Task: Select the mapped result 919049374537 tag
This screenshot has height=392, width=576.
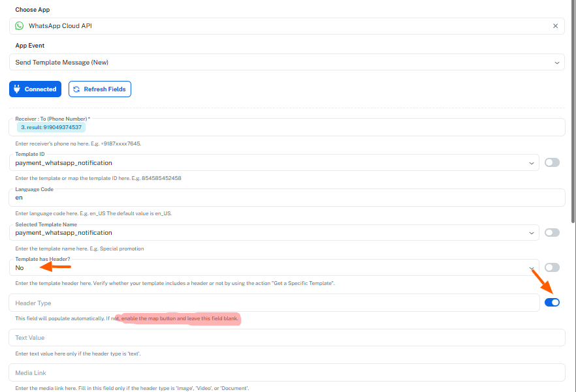Action: coord(51,127)
